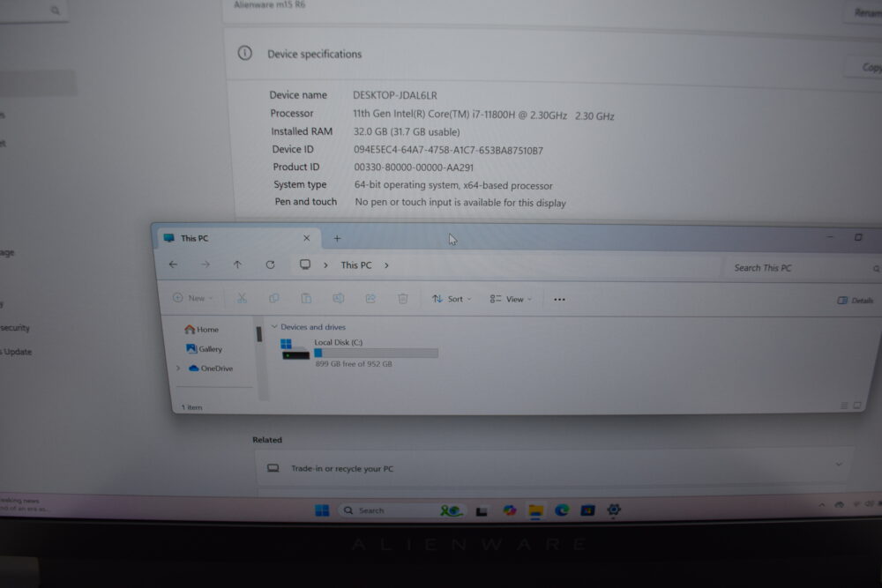The image size is (882, 588).
Task: Click the Device specifications header
Action: tap(315, 54)
